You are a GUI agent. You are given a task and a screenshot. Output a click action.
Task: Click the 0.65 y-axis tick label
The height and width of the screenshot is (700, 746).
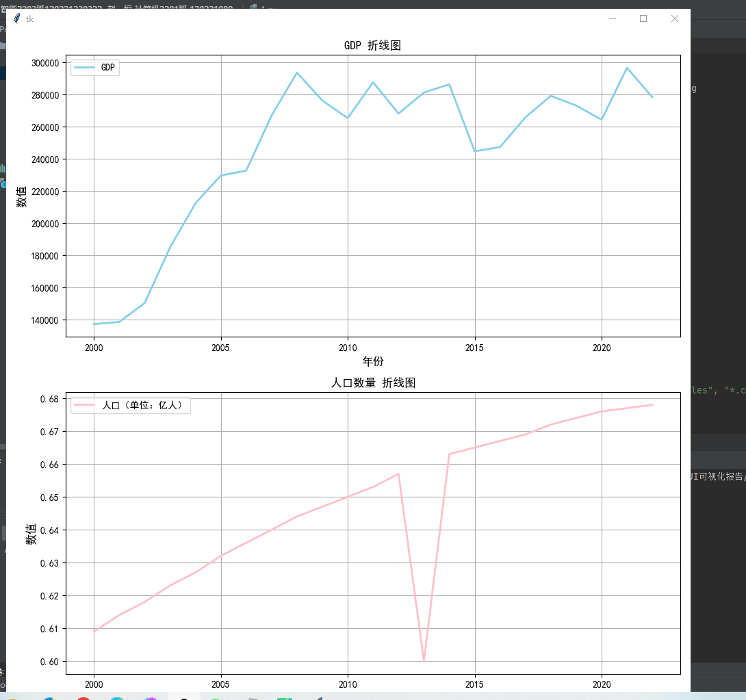click(49, 497)
